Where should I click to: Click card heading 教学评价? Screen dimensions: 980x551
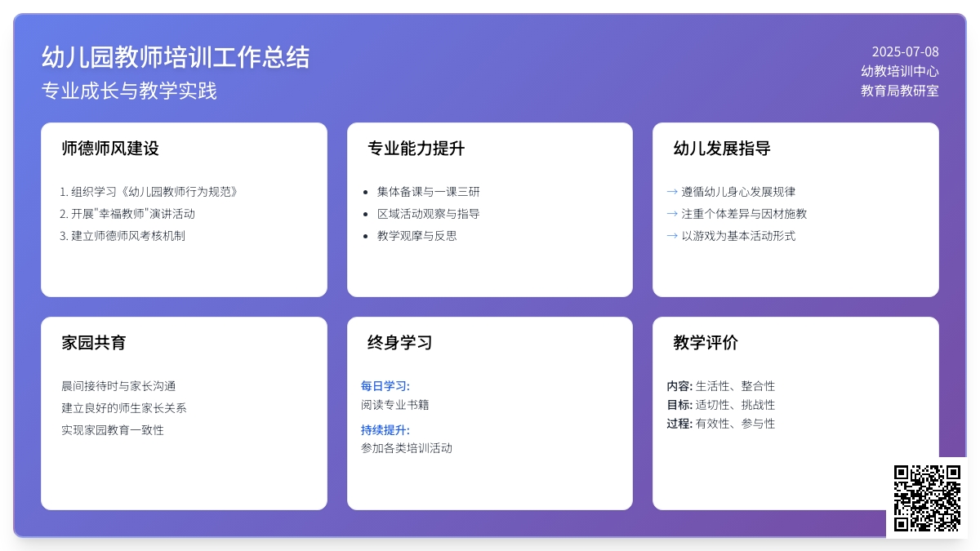(706, 343)
